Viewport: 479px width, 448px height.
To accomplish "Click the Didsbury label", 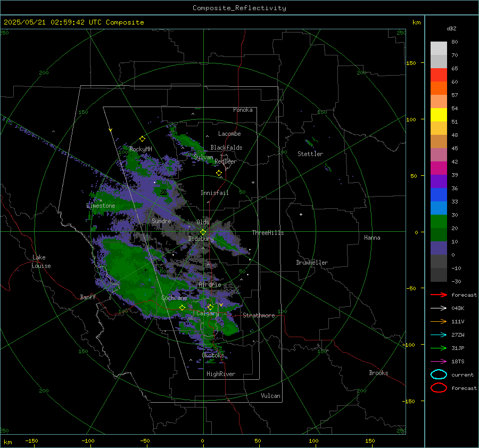I will [x=201, y=239].
